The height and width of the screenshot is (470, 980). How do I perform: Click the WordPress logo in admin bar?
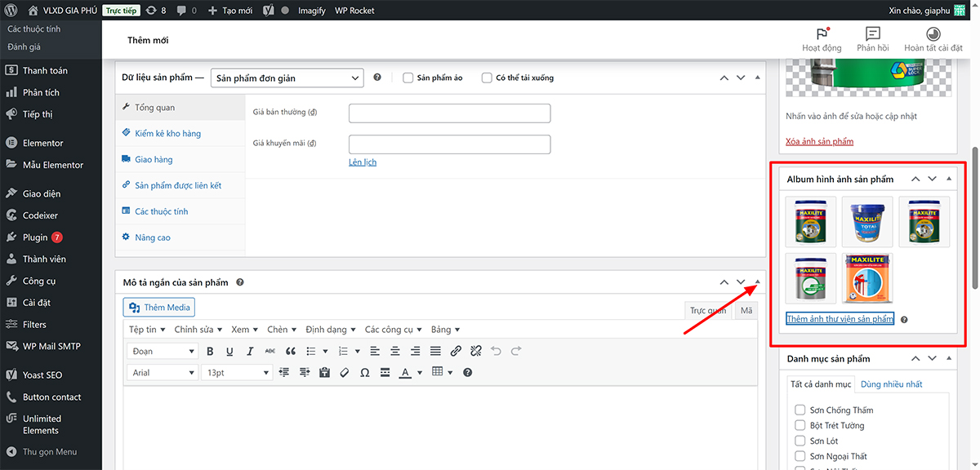pyautogui.click(x=11, y=11)
